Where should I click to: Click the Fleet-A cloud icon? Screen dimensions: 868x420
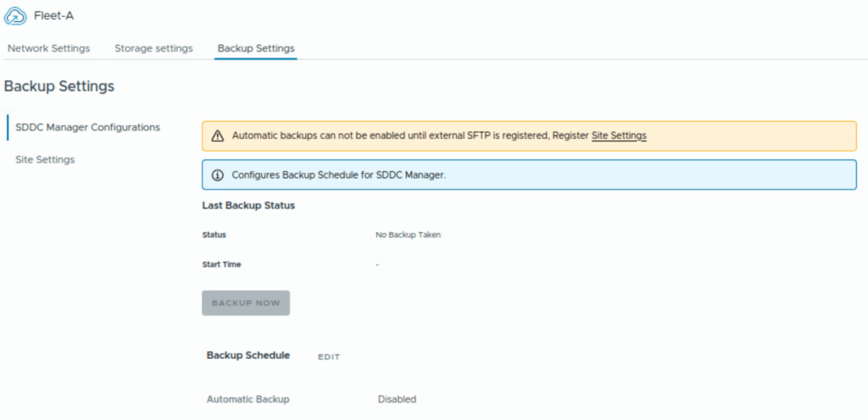(16, 16)
